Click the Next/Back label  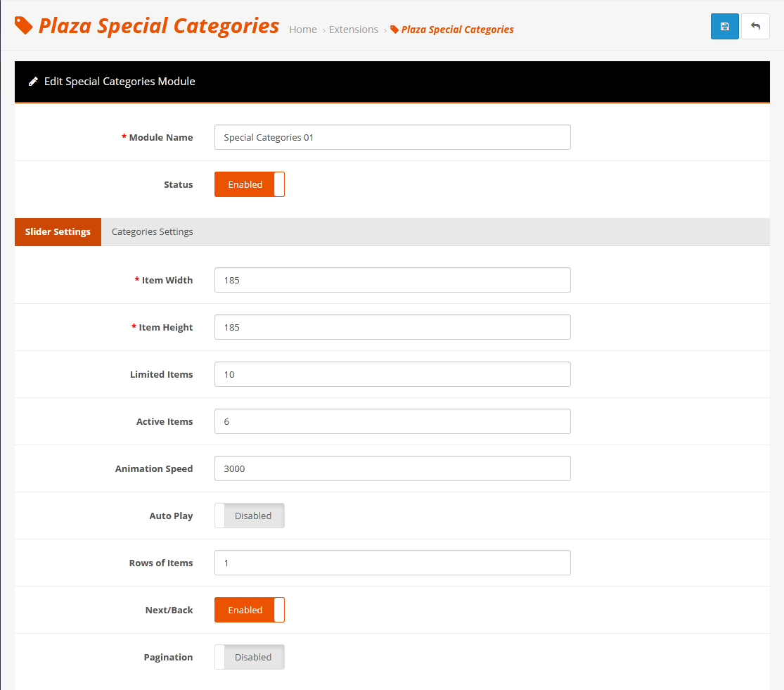pos(169,610)
